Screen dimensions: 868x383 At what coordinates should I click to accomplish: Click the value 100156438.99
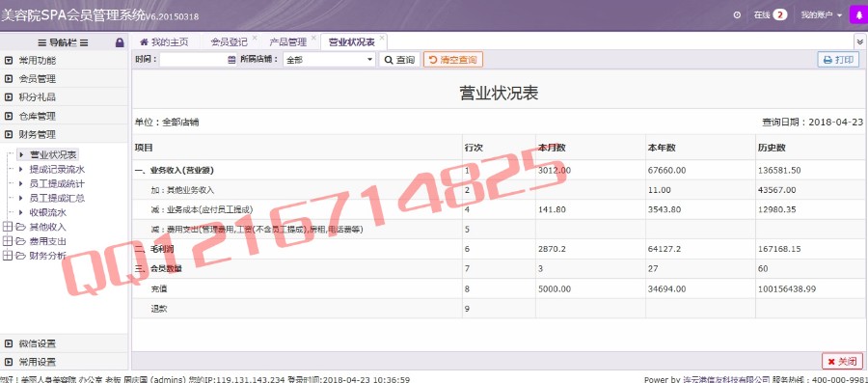[787, 288]
